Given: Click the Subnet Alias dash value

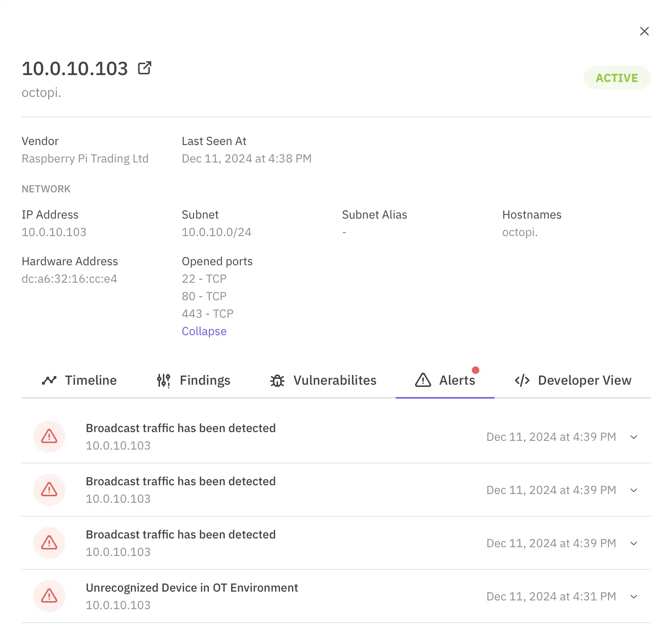Looking at the screenshot, I should (344, 232).
